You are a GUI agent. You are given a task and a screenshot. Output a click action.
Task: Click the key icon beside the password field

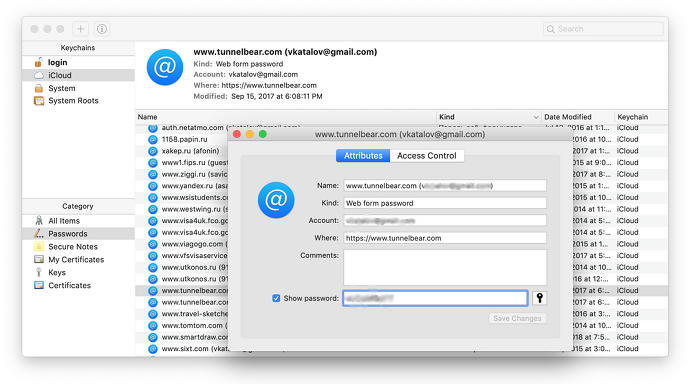point(540,298)
